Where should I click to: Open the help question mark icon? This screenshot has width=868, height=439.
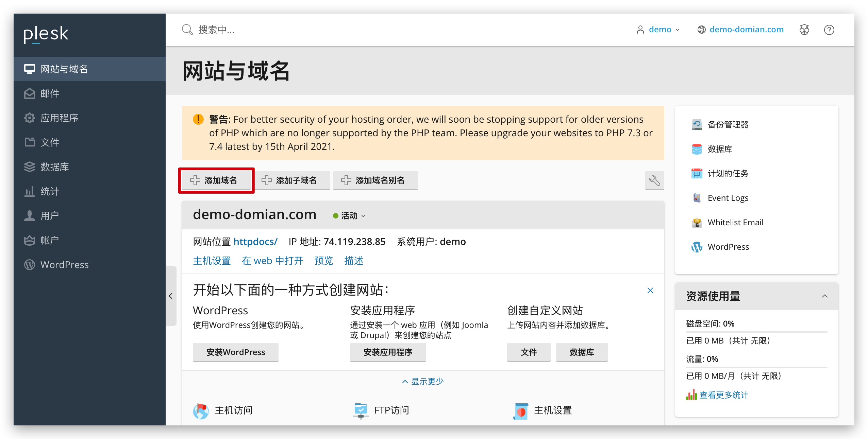(x=829, y=30)
